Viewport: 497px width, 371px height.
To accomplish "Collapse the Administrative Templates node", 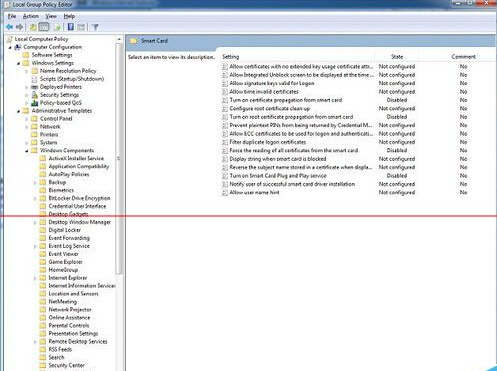I will pyautogui.click(x=18, y=111).
